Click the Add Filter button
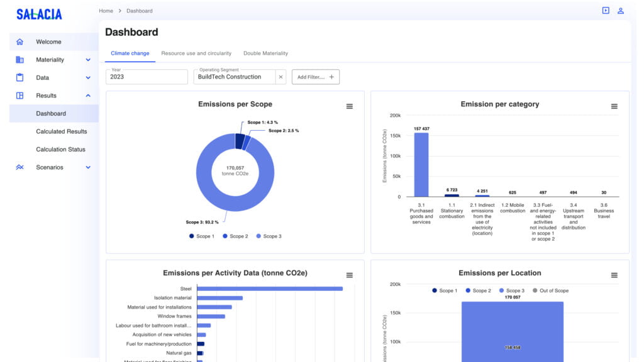Screen dimensions: 644x362 [x=316, y=77]
